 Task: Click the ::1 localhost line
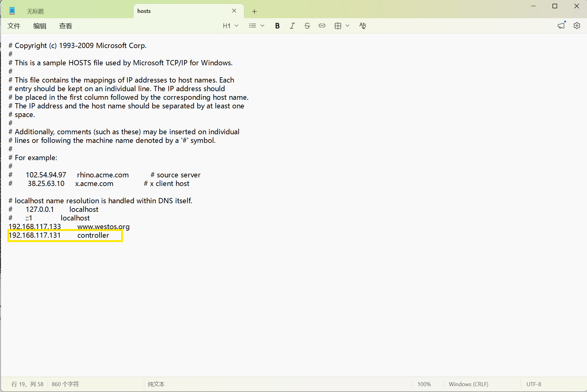tap(49, 218)
